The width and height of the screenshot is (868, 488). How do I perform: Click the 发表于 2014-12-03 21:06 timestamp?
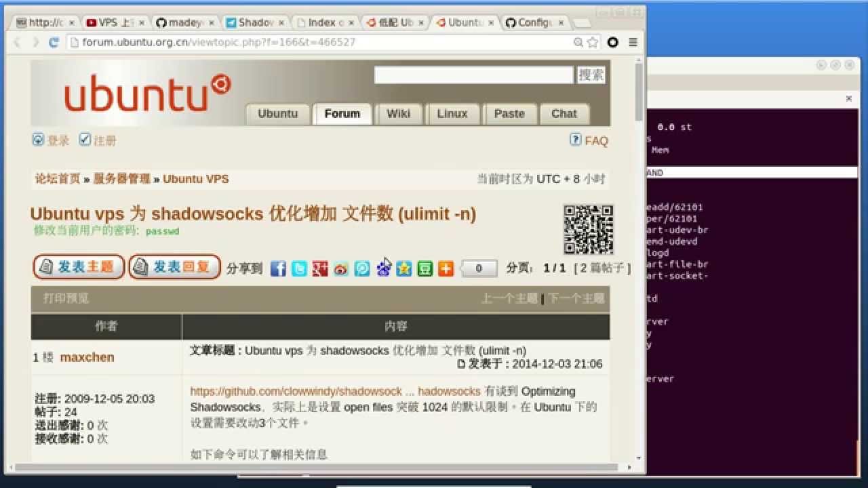point(536,364)
